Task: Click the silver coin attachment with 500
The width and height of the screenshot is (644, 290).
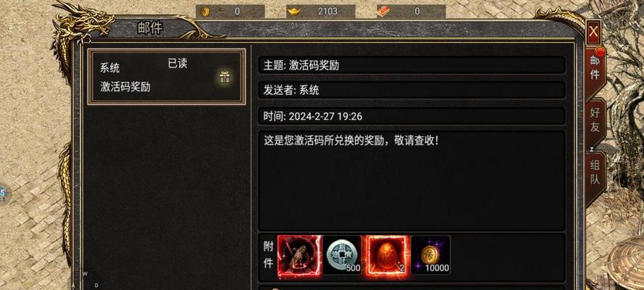Action: pyautogui.click(x=343, y=254)
